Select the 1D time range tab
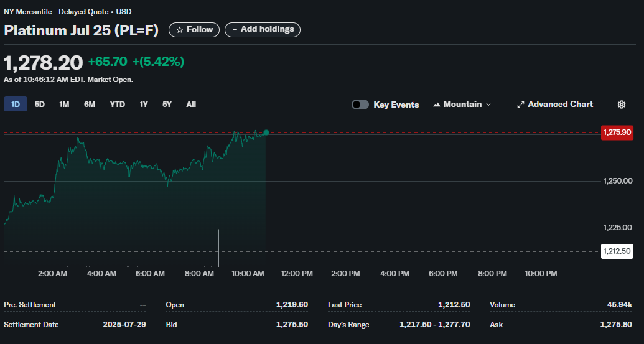Image resolution: width=644 pixels, height=344 pixels. click(16, 105)
